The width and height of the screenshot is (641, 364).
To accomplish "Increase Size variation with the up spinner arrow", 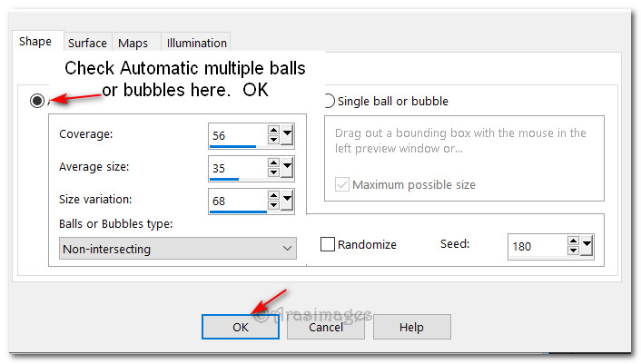I will 274,195.
